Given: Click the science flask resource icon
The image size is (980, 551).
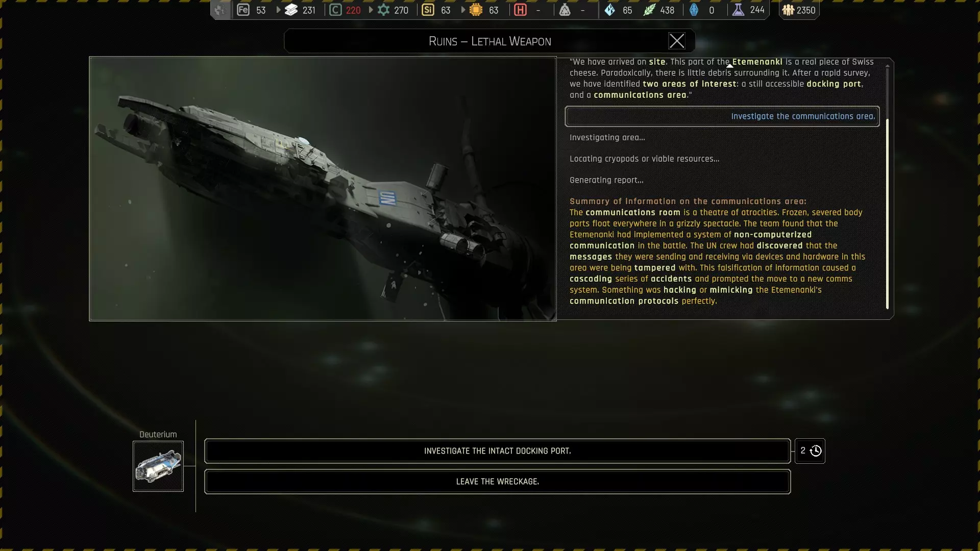Looking at the screenshot, I should (738, 10).
